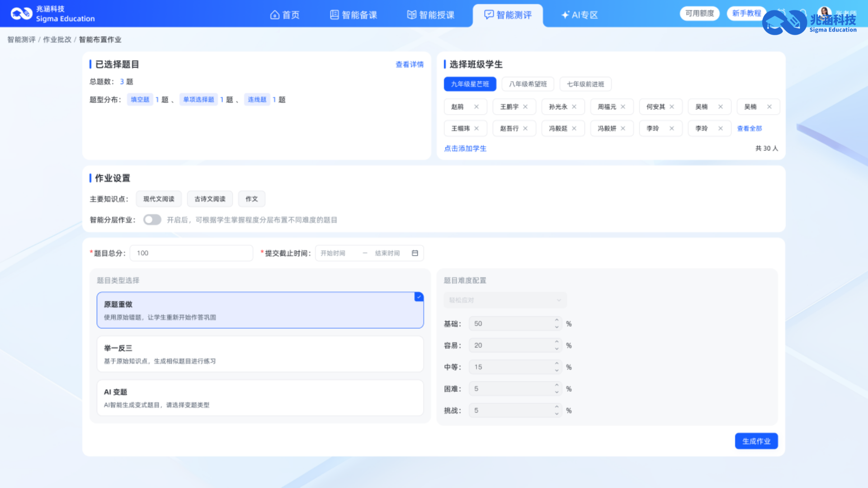Click the 连线题 question type tag
Viewport: 868px width, 488px height.
tap(257, 99)
